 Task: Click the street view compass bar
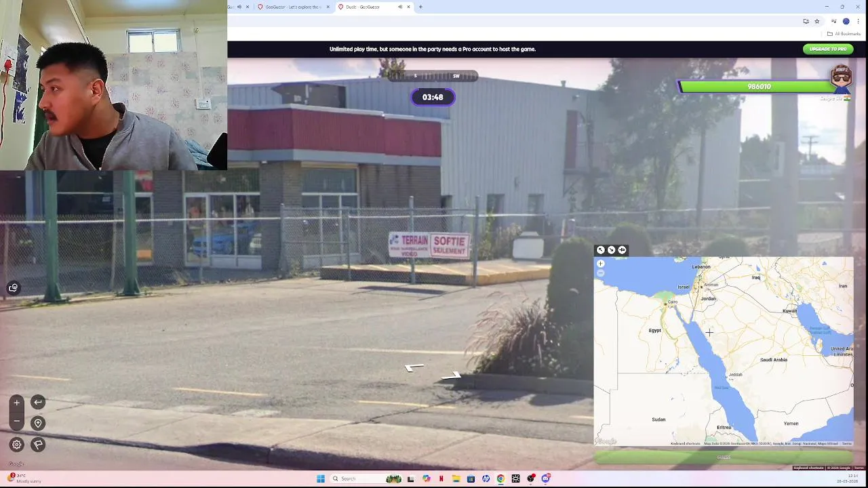point(433,76)
